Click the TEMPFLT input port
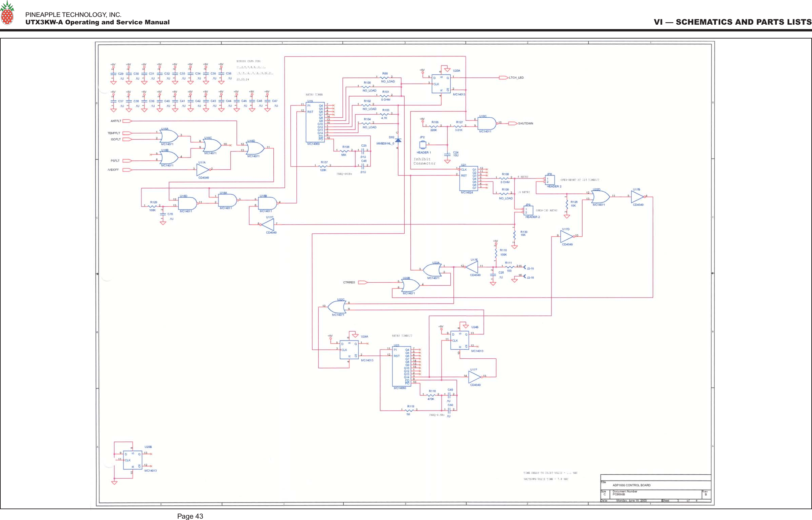 click(128, 133)
